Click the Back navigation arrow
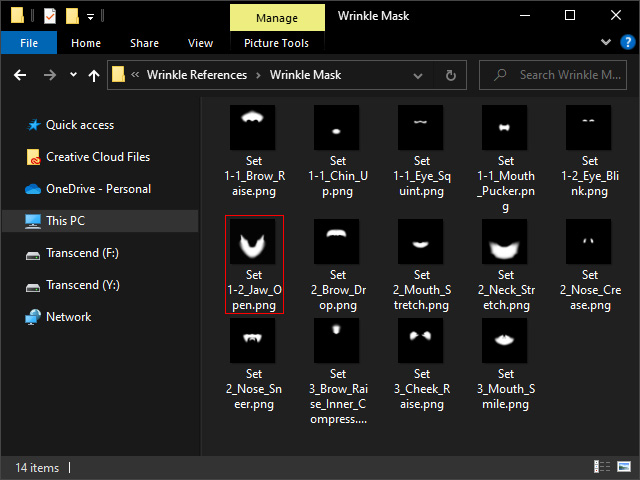 (20, 75)
